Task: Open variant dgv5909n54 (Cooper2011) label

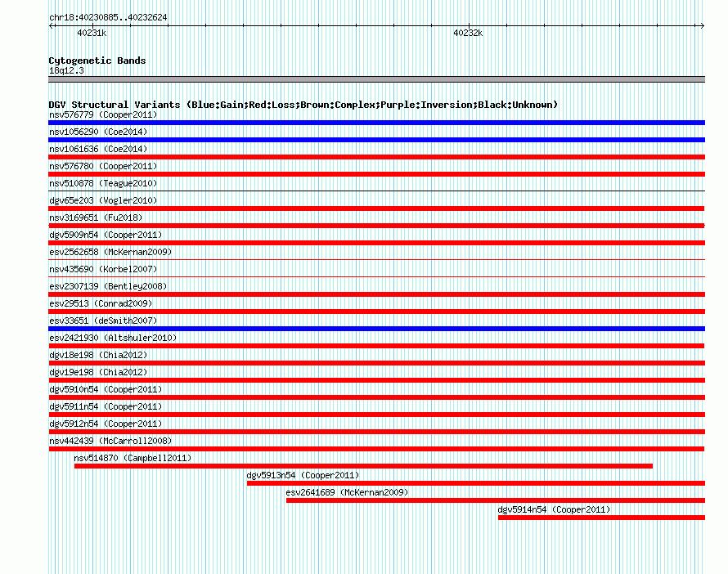Action: tap(106, 235)
